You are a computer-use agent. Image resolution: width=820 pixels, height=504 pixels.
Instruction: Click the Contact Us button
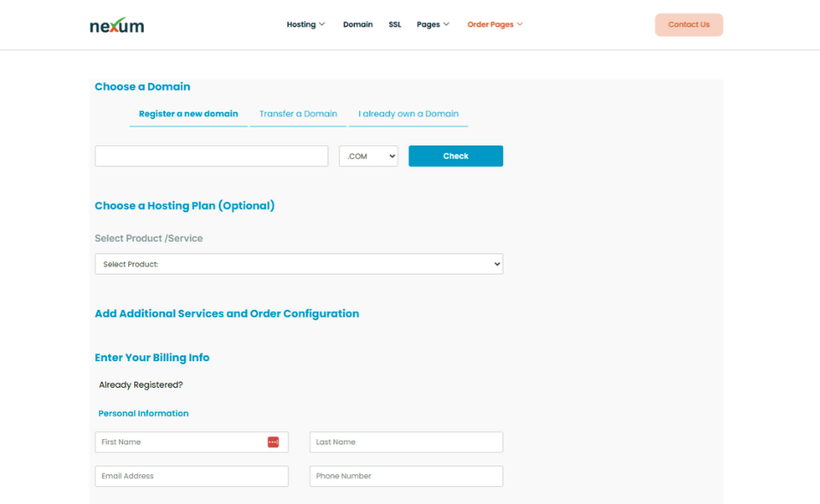click(688, 25)
